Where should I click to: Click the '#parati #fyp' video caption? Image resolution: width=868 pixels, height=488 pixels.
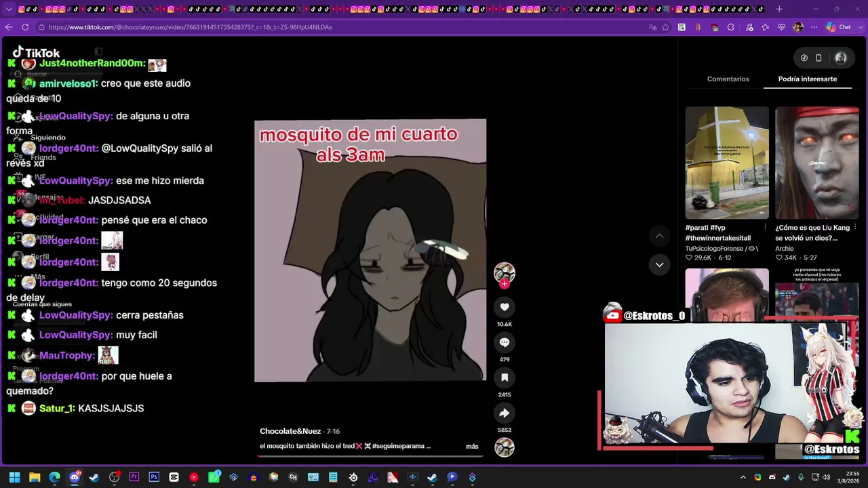pos(718,232)
